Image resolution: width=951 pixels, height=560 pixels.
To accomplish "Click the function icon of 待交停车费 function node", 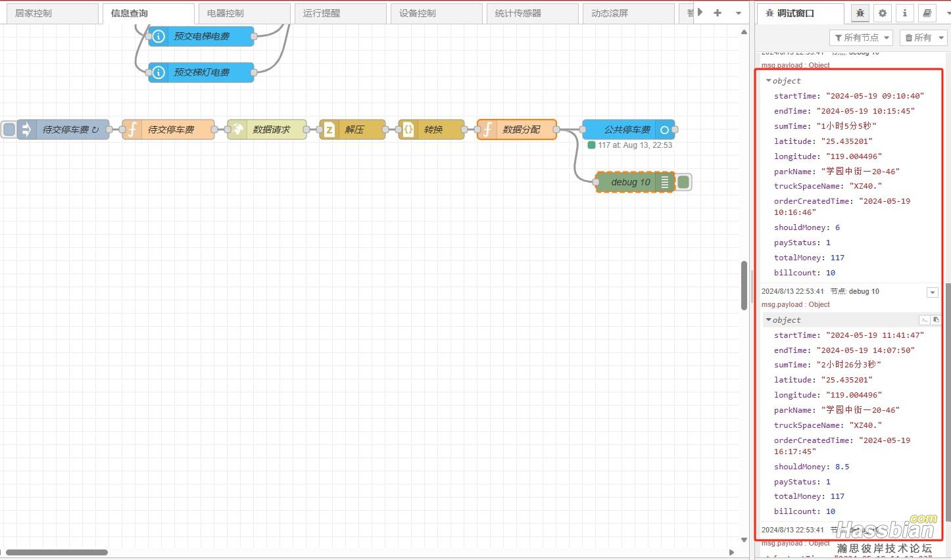I will [x=132, y=129].
